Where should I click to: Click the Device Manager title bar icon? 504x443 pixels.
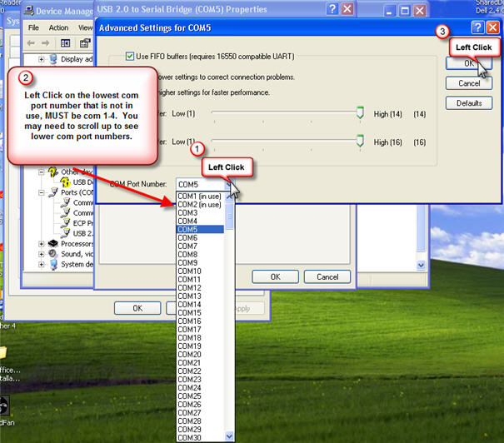29,11
